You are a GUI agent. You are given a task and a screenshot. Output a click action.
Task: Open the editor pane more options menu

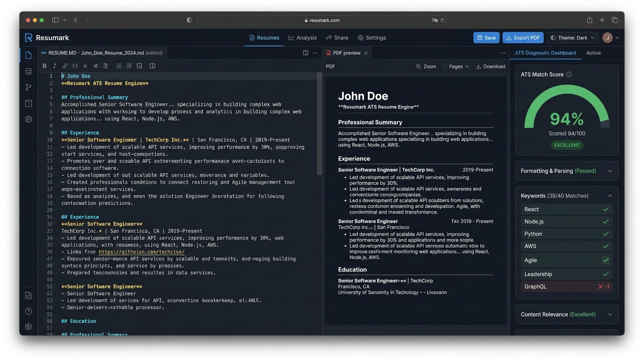click(x=315, y=53)
